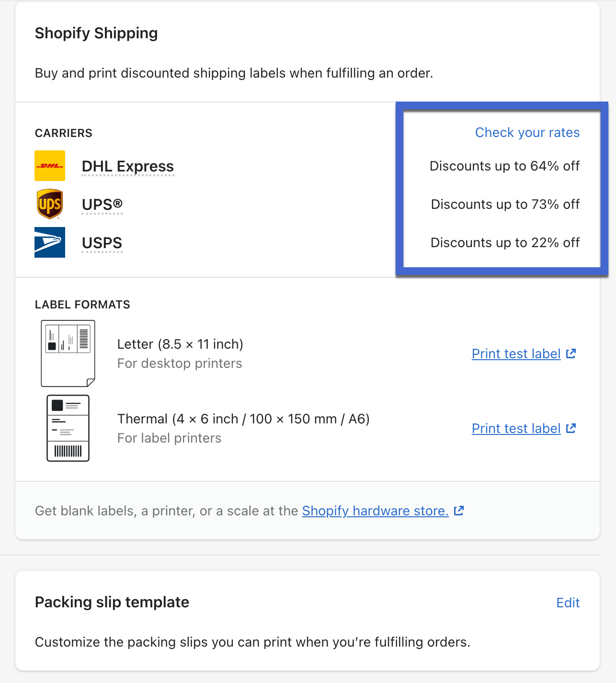Viewport: 616px width, 683px height.
Task: Open the DHL Express carrier tooltip
Action: coord(128,166)
